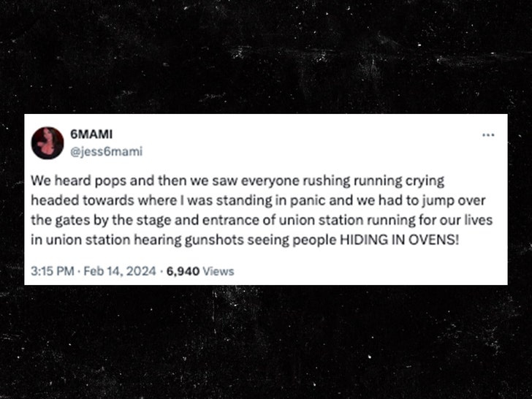Open the tweet's three-dot more options menu
Screen dimensions: 532x399
click(488, 136)
